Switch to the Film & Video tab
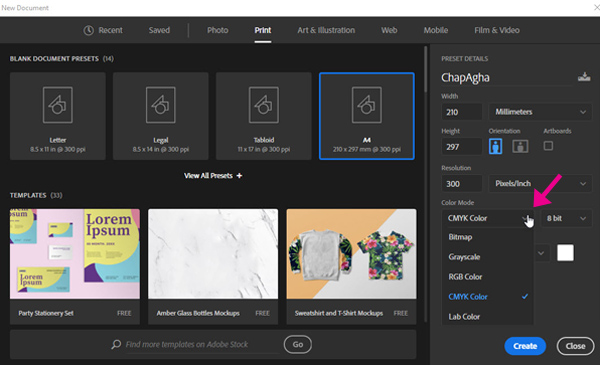Viewport: 600px width, 365px height. coord(497,30)
